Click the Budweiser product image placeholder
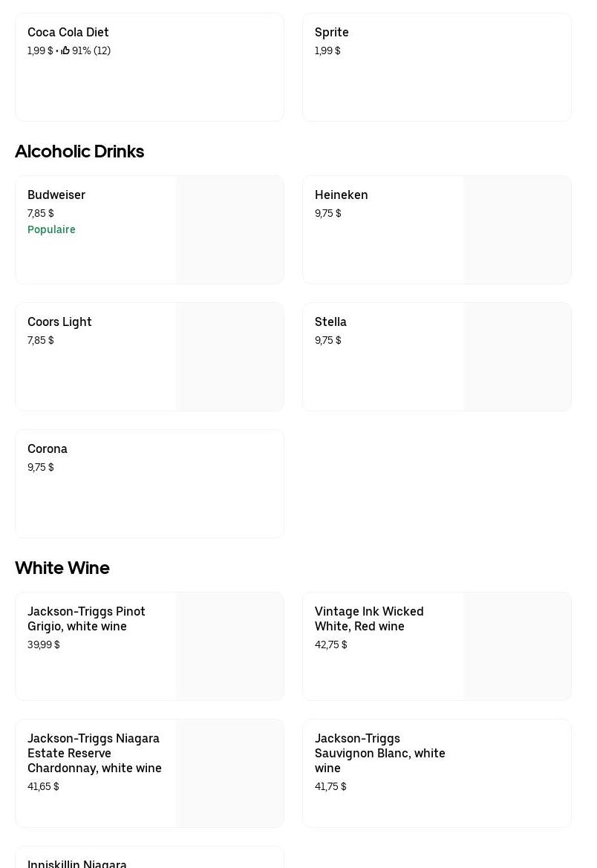597x868 pixels. [x=229, y=230]
